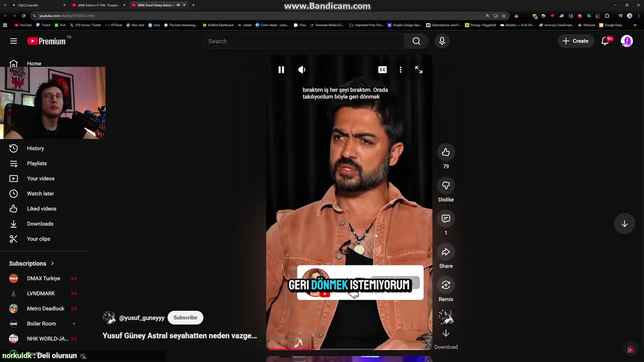Toggle closed captions on the Short
Screen dimensions: 644x362
[x=382, y=70]
